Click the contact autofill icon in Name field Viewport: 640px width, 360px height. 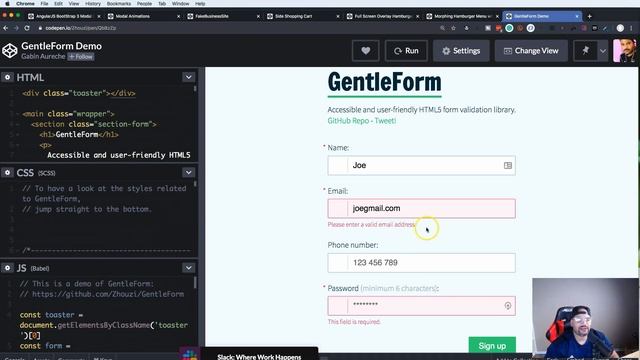point(508,165)
